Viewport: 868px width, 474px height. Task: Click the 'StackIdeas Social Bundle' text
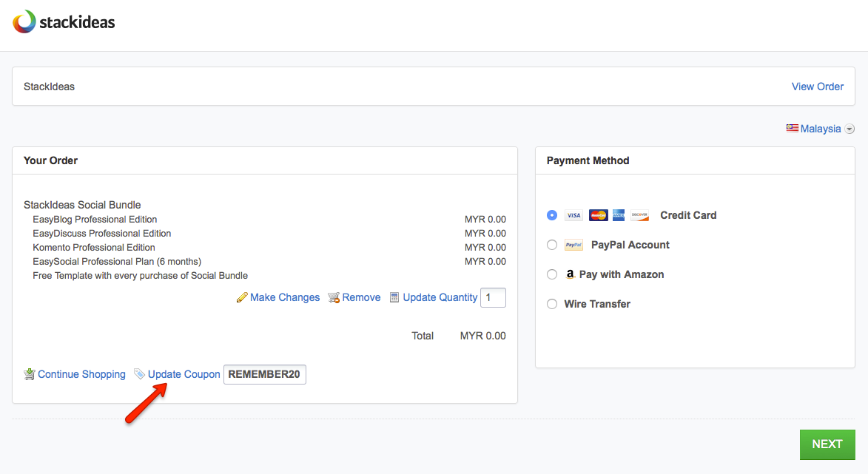tap(82, 205)
